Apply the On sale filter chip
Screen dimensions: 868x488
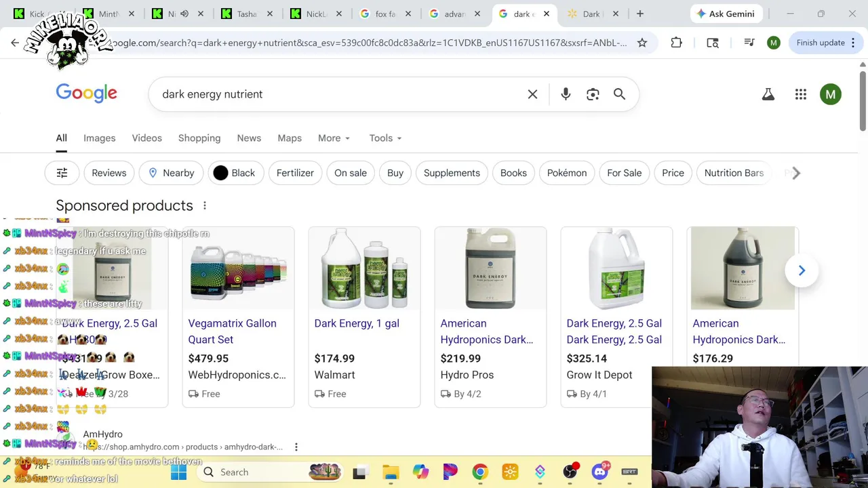(x=351, y=173)
